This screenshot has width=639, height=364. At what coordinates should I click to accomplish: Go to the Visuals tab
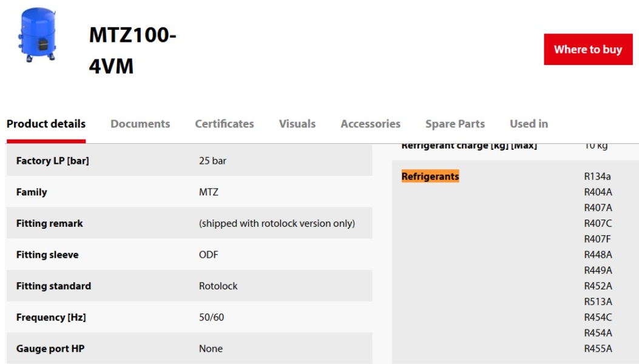[297, 124]
